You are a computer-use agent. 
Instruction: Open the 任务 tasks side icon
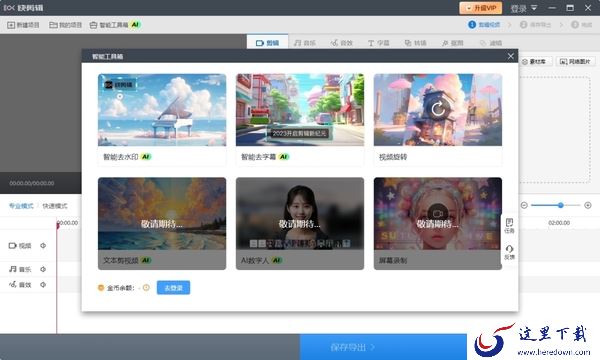click(509, 225)
